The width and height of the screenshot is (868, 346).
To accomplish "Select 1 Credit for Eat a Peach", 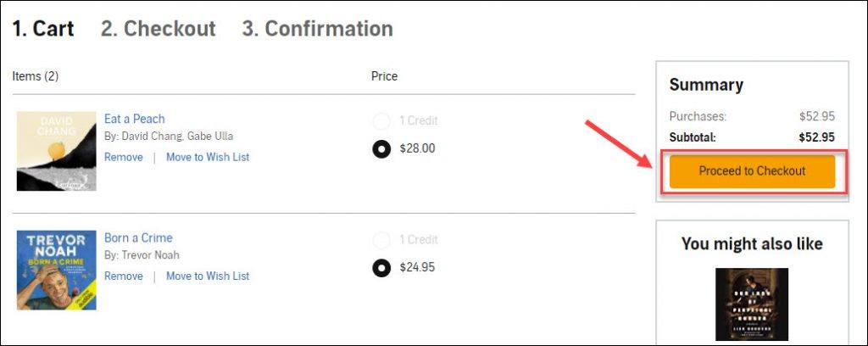I will (381, 120).
